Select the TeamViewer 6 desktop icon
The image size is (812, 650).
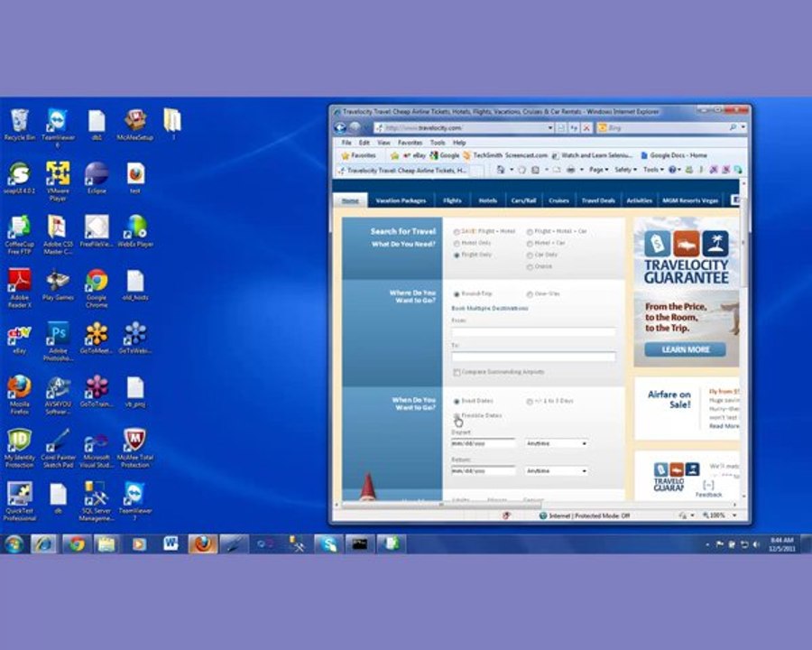(58, 127)
